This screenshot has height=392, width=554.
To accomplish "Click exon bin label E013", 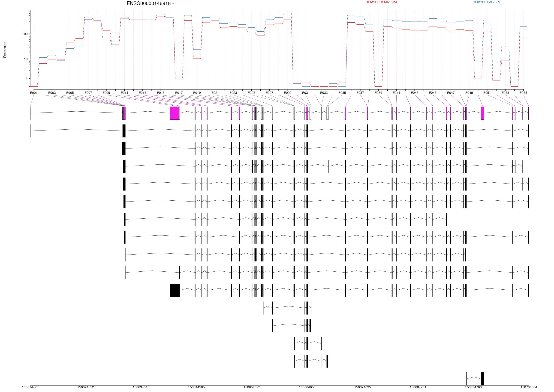I will 143,93.
